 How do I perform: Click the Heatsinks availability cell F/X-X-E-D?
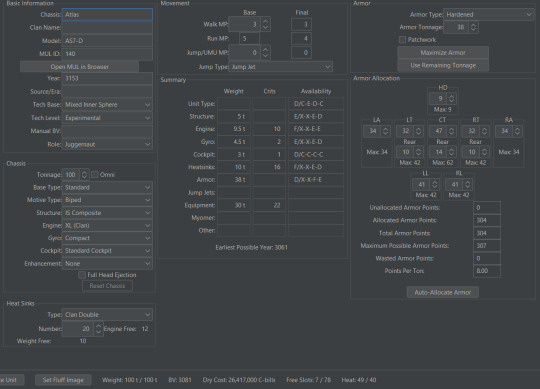[316, 167]
